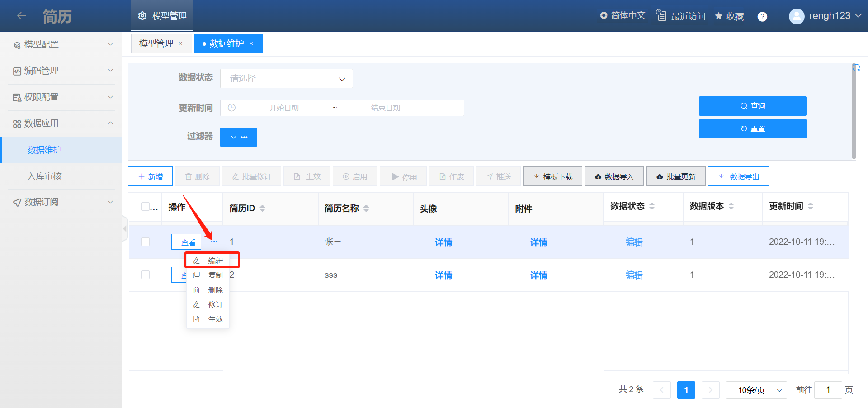Click the clock icon in 更新时间 field
Image resolution: width=868 pixels, height=408 pixels.
[x=231, y=108]
